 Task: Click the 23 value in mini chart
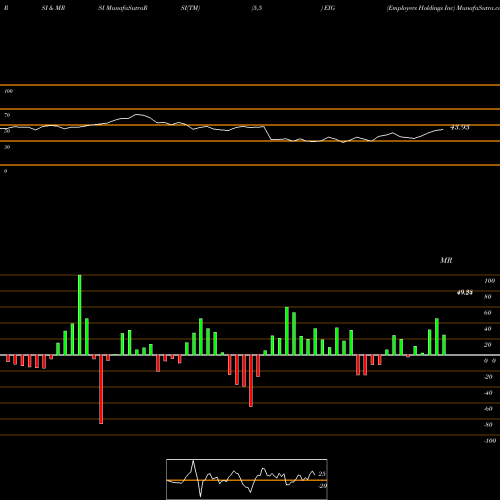[x=322, y=474]
